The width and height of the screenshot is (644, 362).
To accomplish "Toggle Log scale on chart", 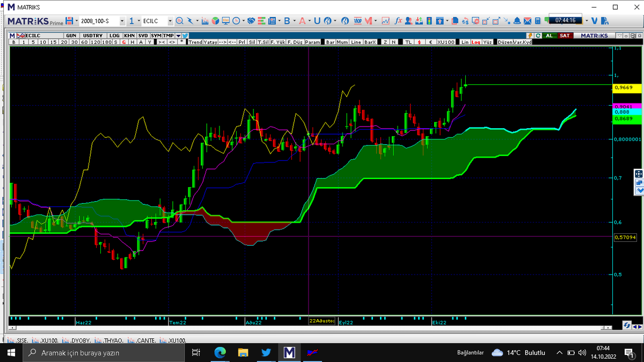I will [476, 42].
